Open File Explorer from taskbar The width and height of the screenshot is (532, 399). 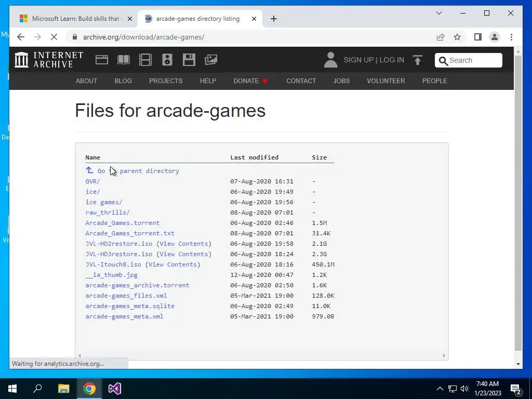(x=63, y=389)
